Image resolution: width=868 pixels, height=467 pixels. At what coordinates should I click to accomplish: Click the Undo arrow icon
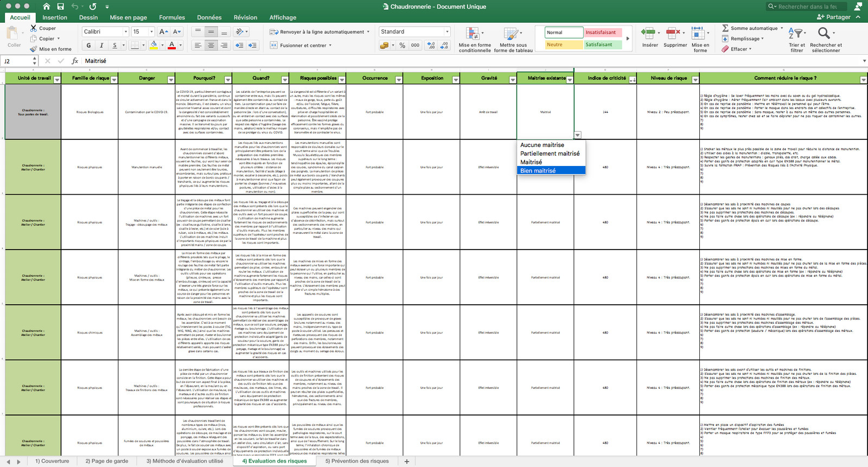(x=75, y=7)
